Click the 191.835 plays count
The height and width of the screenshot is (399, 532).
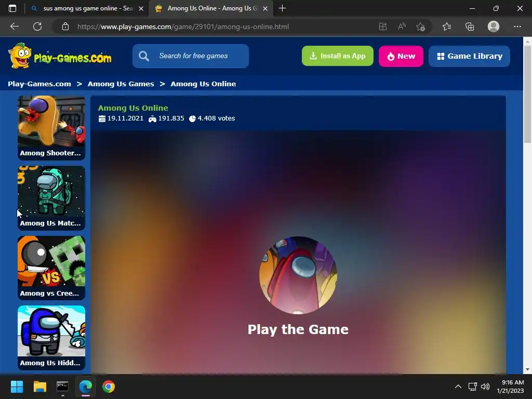171,118
